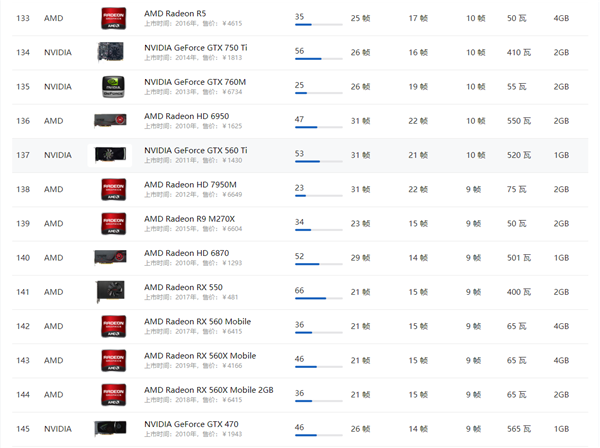
Task: Click the AMD brand cell in row 140
Action: click(x=54, y=258)
